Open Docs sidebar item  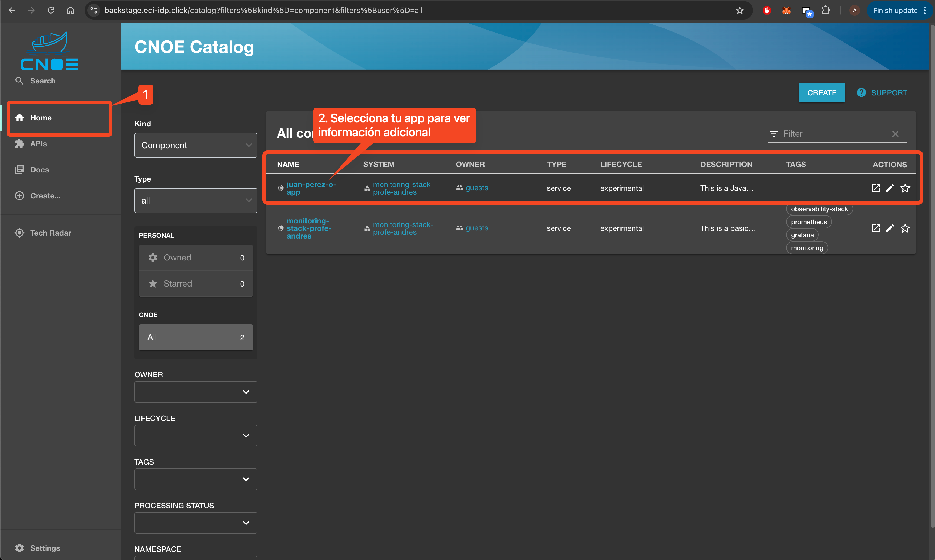(39, 170)
